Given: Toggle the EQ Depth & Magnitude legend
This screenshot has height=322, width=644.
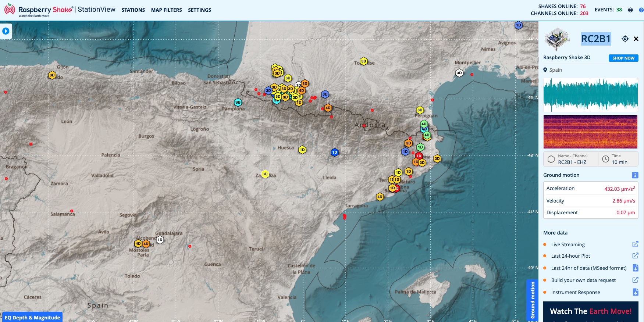Looking at the screenshot, I should click(32, 318).
